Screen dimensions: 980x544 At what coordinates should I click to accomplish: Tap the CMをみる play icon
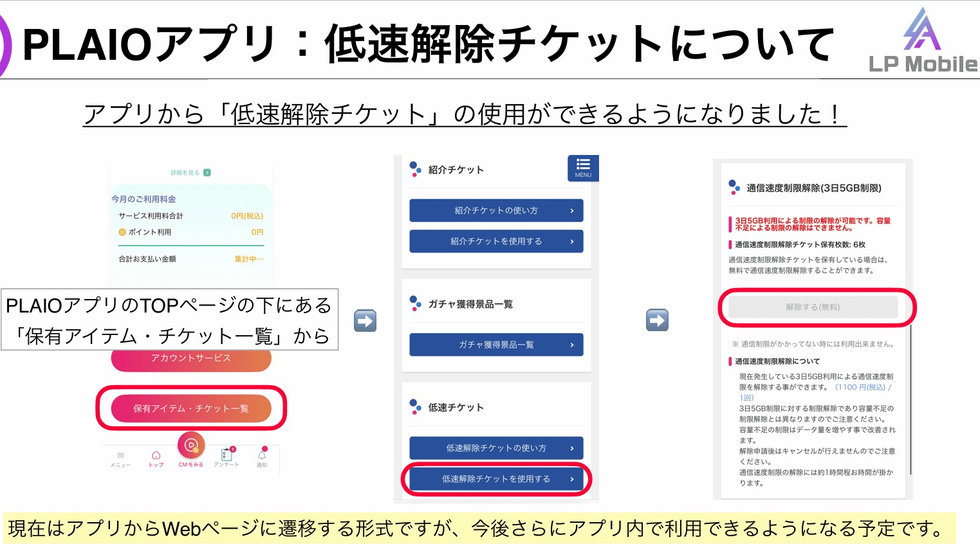191,445
